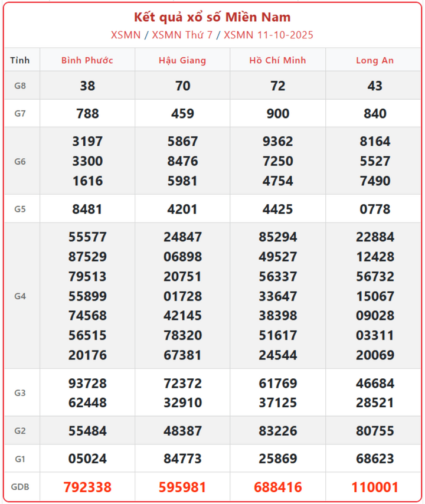Screen dimensions: 425x504
Task: Click Hồ Chí Minh G7 number 900
Action: pyautogui.click(x=277, y=114)
